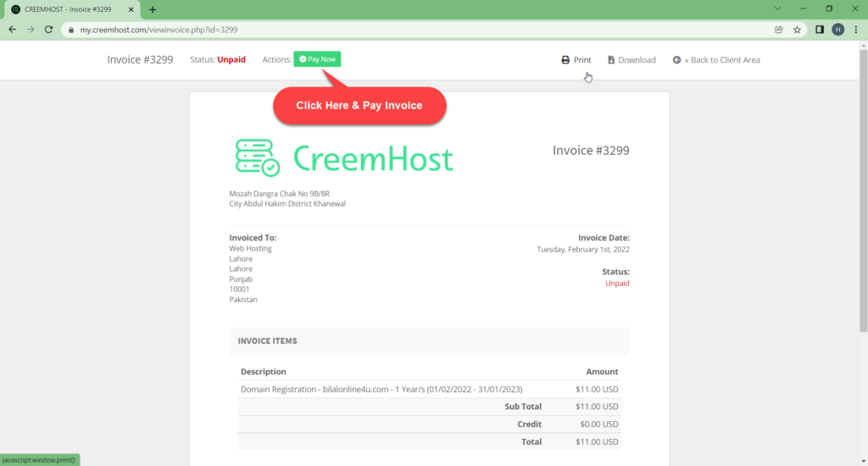
Task: Click the Print link
Action: pos(576,60)
